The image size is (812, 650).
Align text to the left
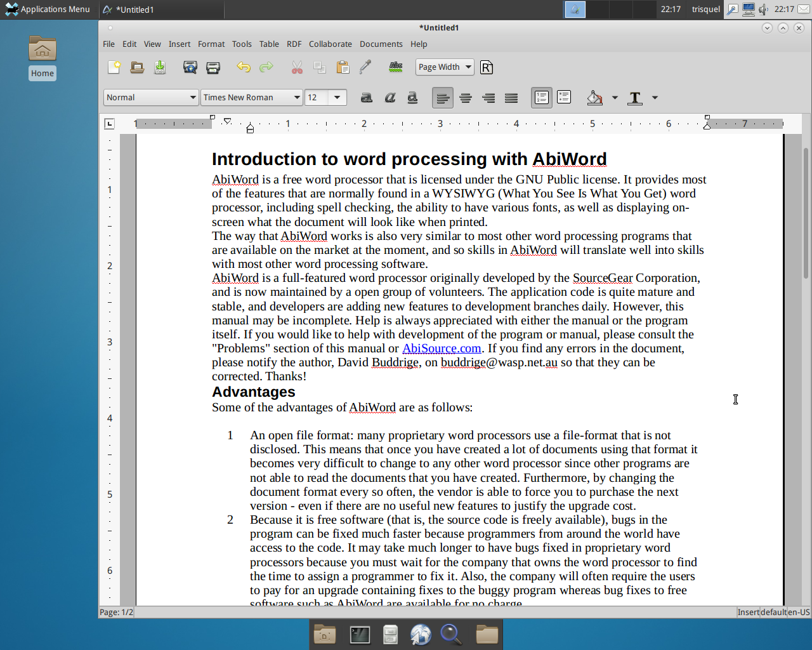click(443, 98)
